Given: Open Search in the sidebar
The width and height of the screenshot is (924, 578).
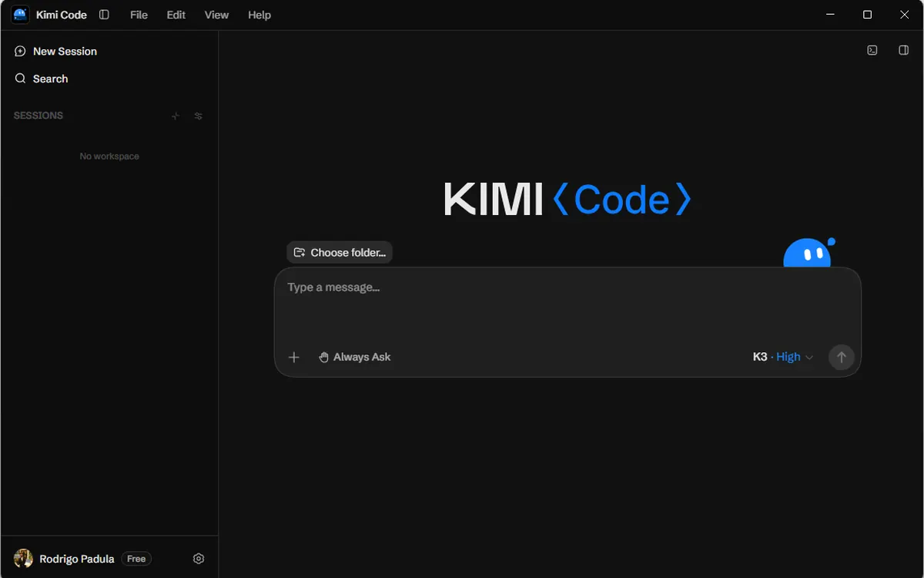Looking at the screenshot, I should pyautogui.click(x=42, y=79).
